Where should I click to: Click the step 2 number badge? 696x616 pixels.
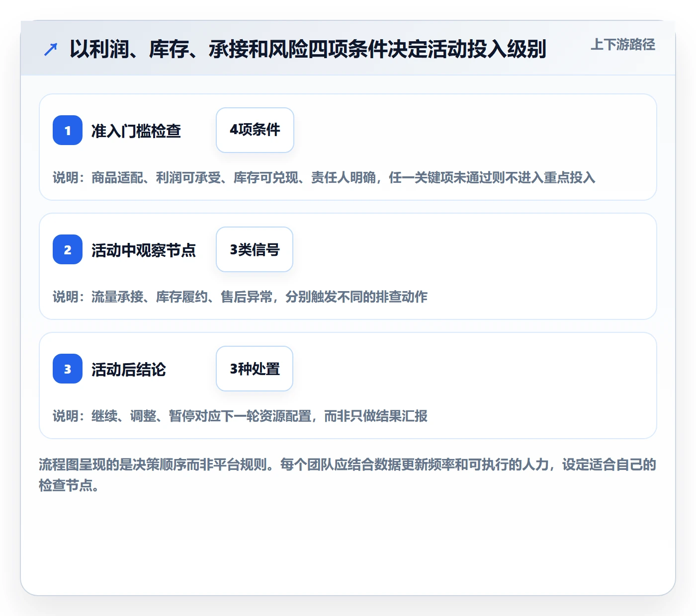click(68, 249)
